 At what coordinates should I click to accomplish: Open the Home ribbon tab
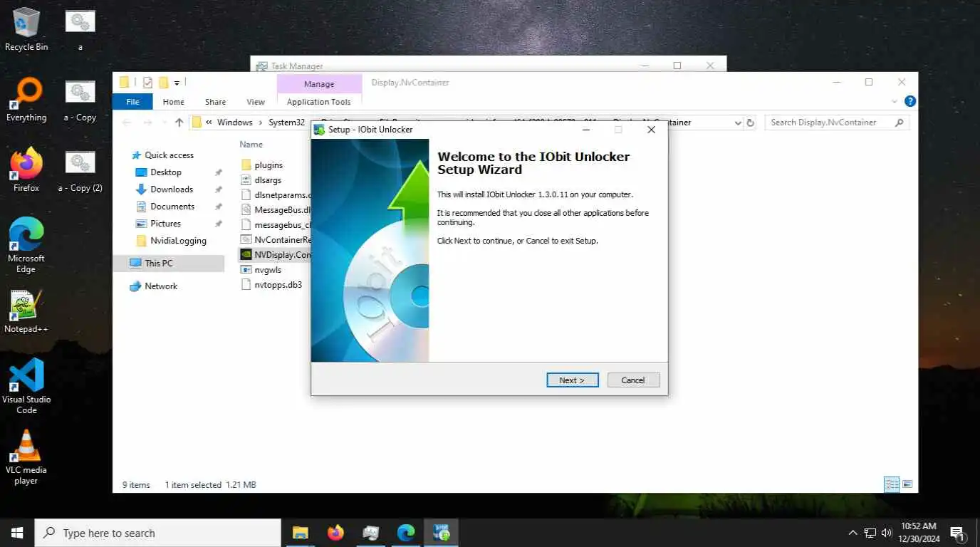pyautogui.click(x=173, y=102)
